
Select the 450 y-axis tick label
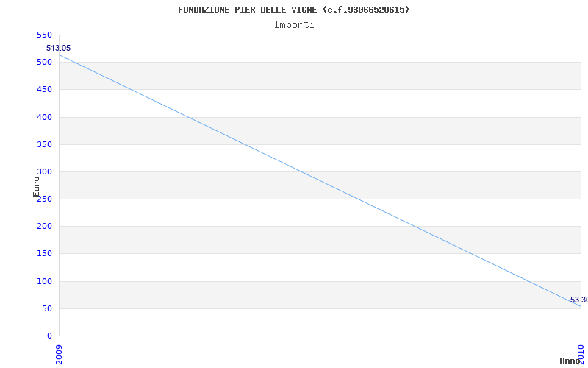click(44, 90)
